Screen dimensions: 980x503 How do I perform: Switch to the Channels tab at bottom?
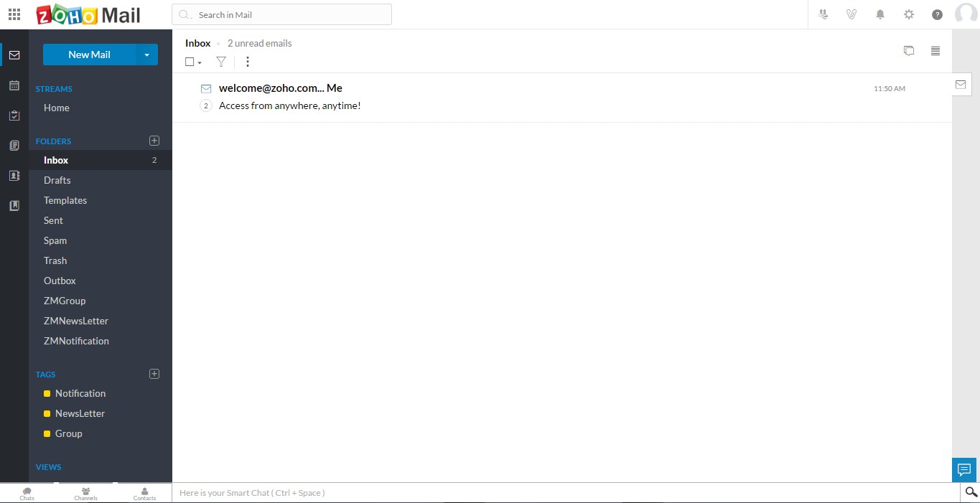(x=85, y=494)
